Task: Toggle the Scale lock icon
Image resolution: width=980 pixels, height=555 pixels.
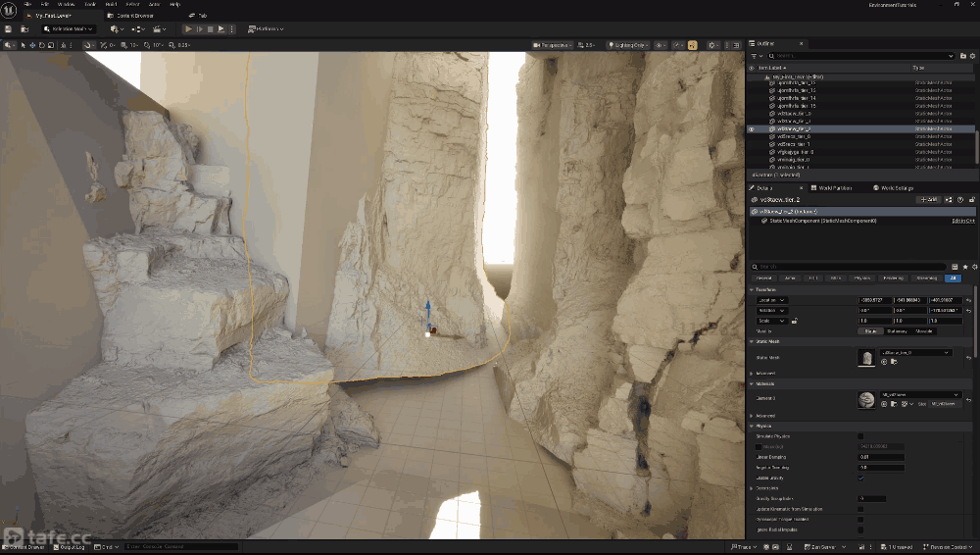Action: (x=794, y=321)
